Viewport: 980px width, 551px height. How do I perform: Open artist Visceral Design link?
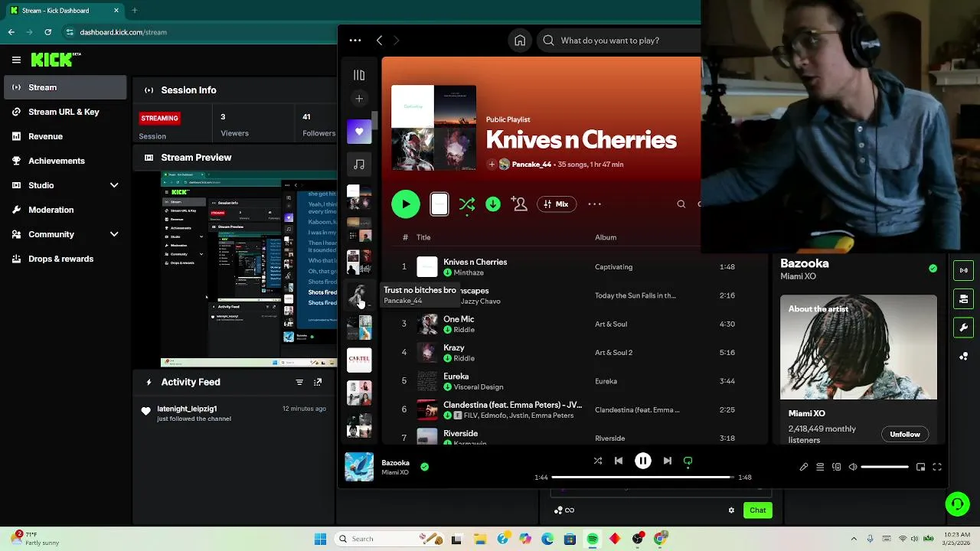point(479,387)
